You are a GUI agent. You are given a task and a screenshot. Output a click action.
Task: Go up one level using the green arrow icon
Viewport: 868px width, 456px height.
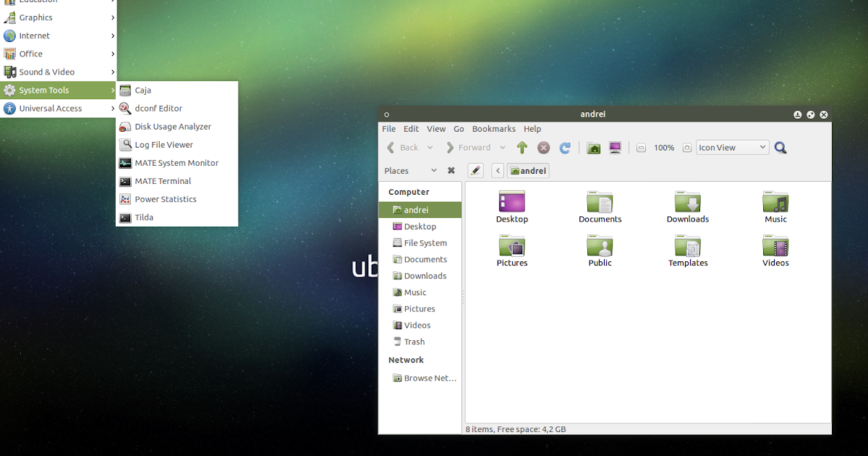(x=522, y=147)
